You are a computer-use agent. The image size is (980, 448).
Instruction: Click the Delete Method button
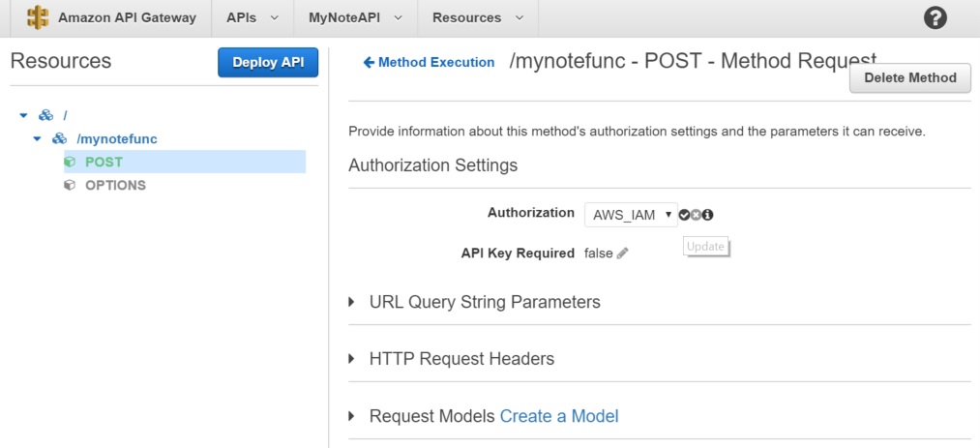910,78
